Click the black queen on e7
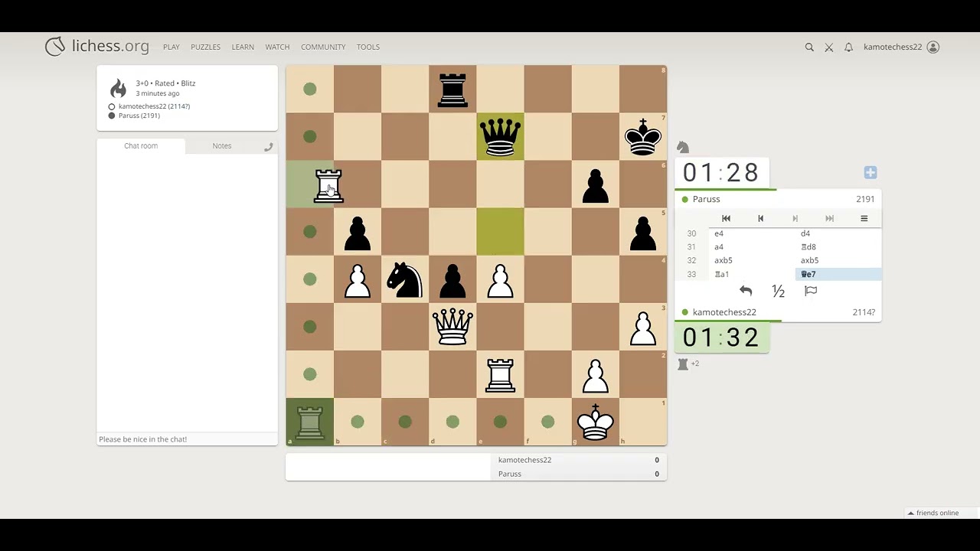 [x=500, y=137]
